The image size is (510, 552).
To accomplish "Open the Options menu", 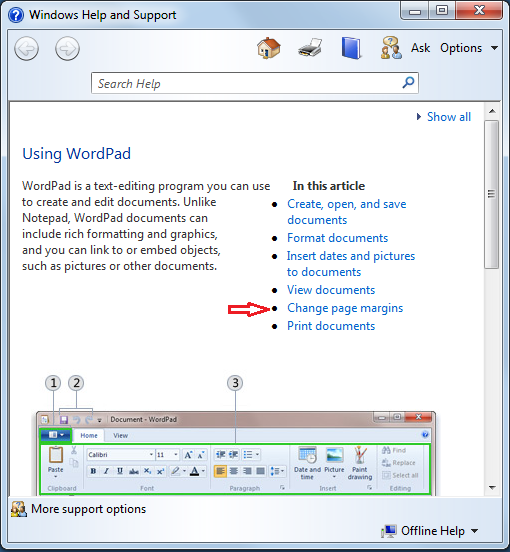I will click(x=468, y=48).
